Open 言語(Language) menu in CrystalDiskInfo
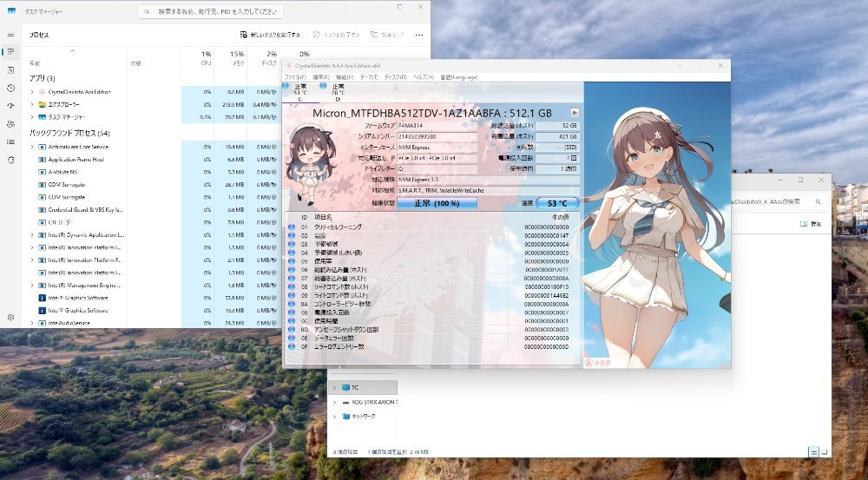The width and height of the screenshot is (868, 480). tap(458, 77)
